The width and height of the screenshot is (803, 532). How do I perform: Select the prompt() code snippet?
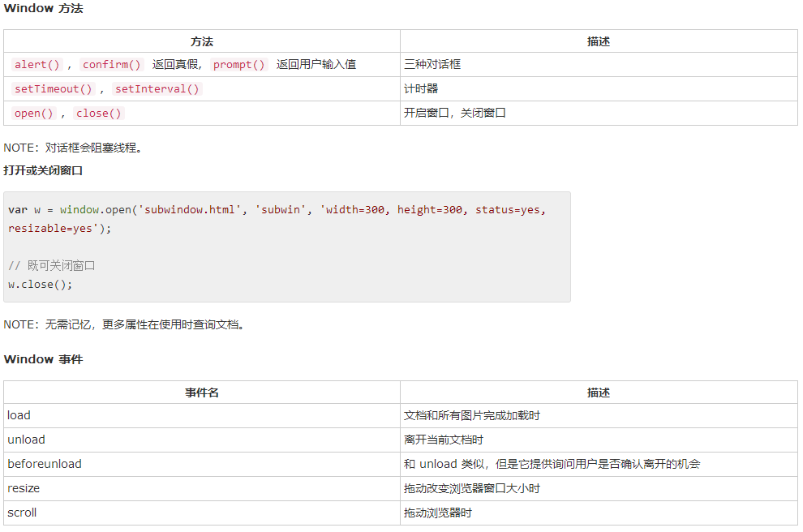point(238,65)
